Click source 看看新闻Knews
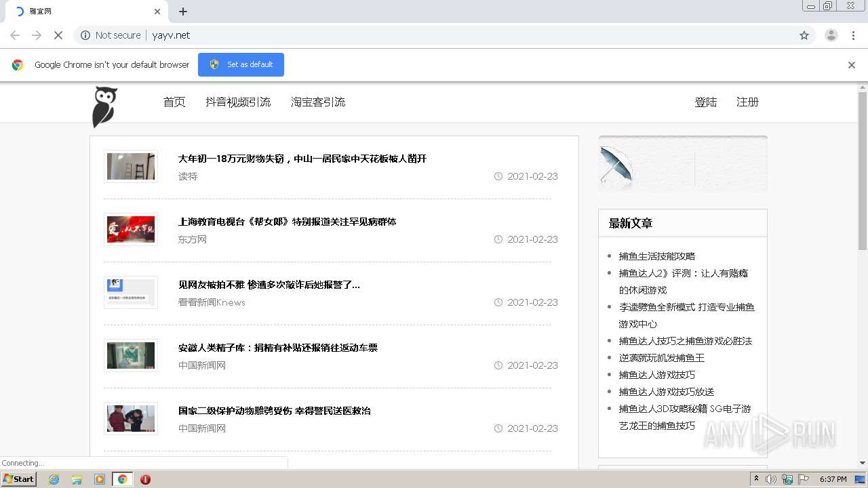 (x=212, y=302)
